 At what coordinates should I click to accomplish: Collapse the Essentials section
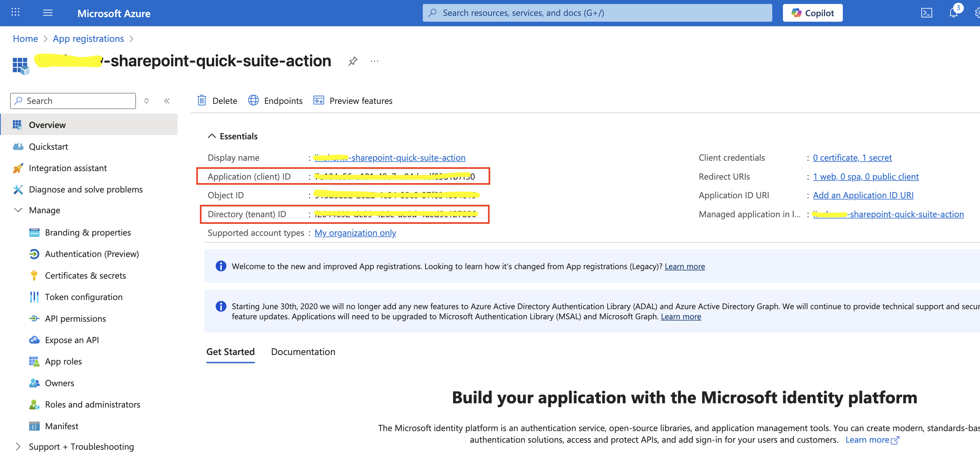pos(212,136)
